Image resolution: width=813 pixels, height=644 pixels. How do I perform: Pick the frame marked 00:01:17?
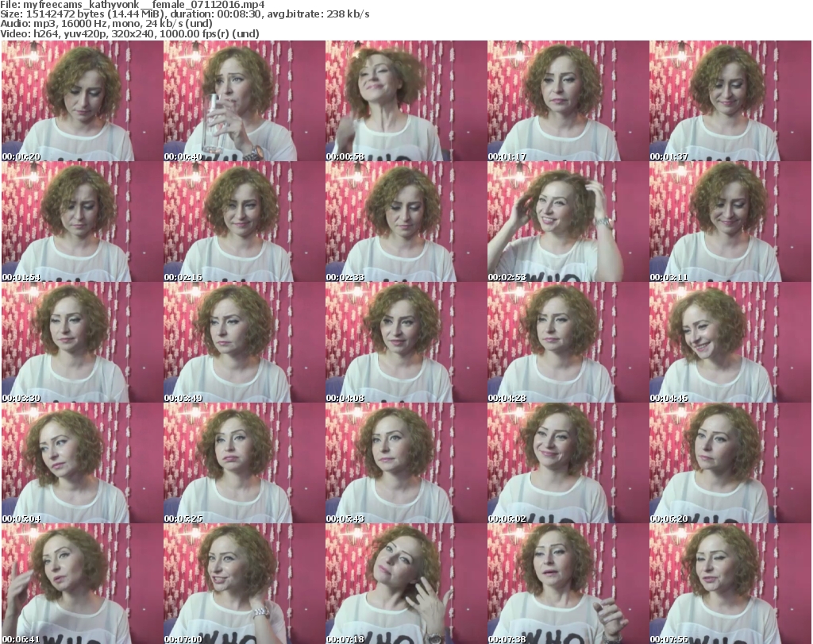(x=567, y=102)
